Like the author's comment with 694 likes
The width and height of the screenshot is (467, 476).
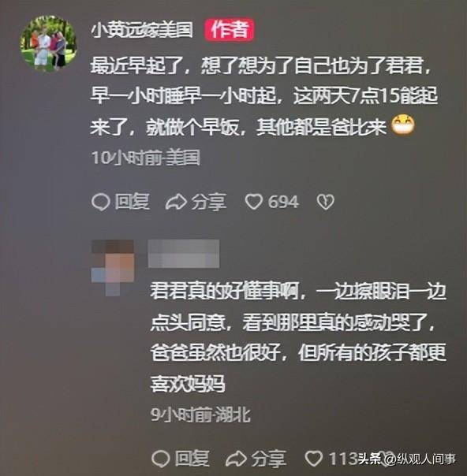[254, 203]
